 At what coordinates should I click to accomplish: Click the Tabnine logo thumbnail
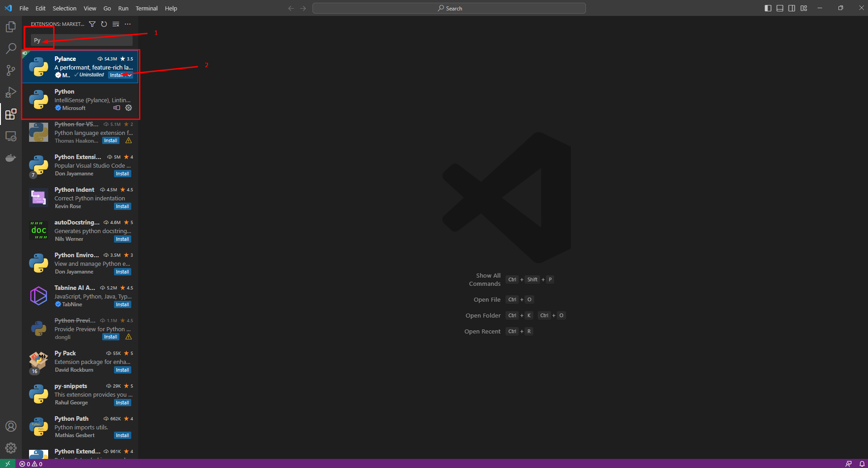[39, 296]
